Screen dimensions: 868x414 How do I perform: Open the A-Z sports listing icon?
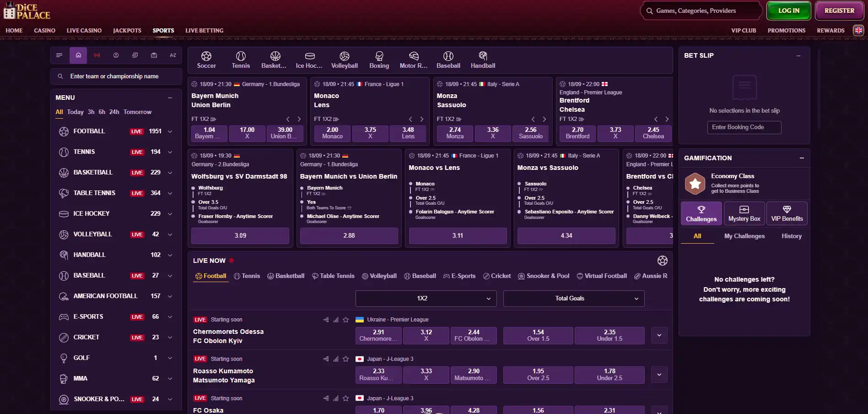coord(173,55)
